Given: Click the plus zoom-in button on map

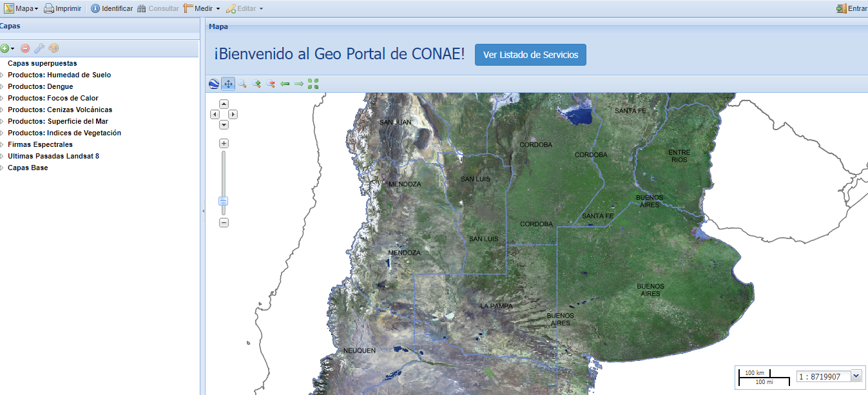Looking at the screenshot, I should pos(224,144).
